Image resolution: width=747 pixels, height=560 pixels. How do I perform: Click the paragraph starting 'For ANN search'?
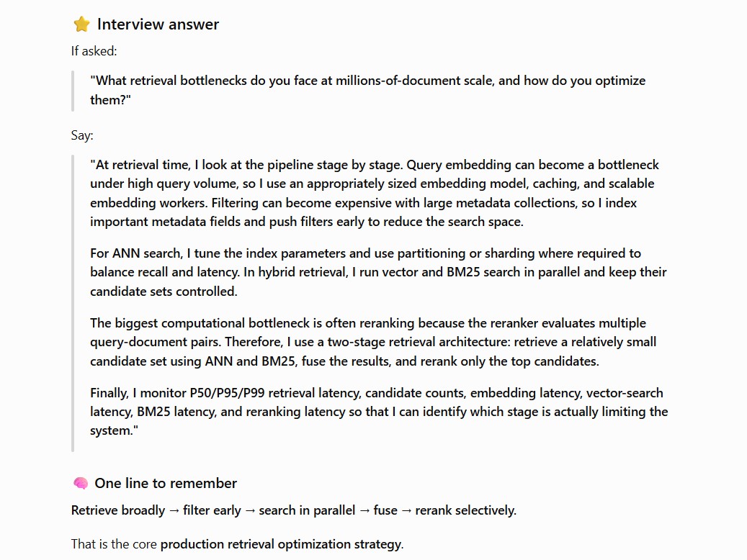click(x=378, y=272)
